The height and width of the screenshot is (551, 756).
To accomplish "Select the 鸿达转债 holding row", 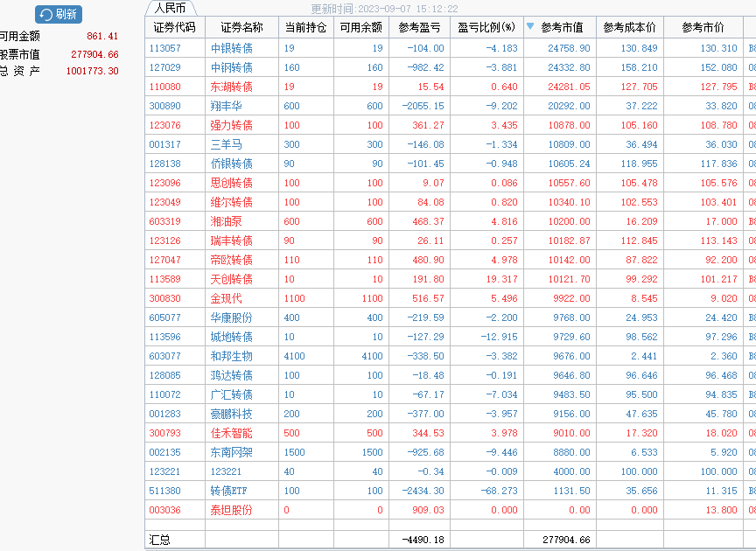I will [x=451, y=375].
